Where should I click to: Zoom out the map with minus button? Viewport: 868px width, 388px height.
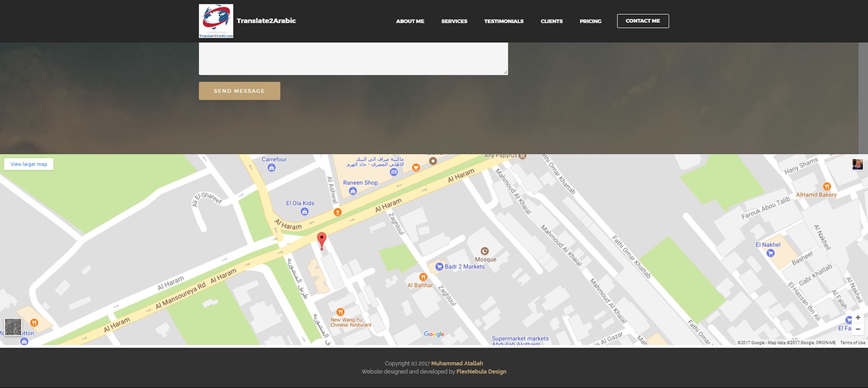pyautogui.click(x=858, y=329)
